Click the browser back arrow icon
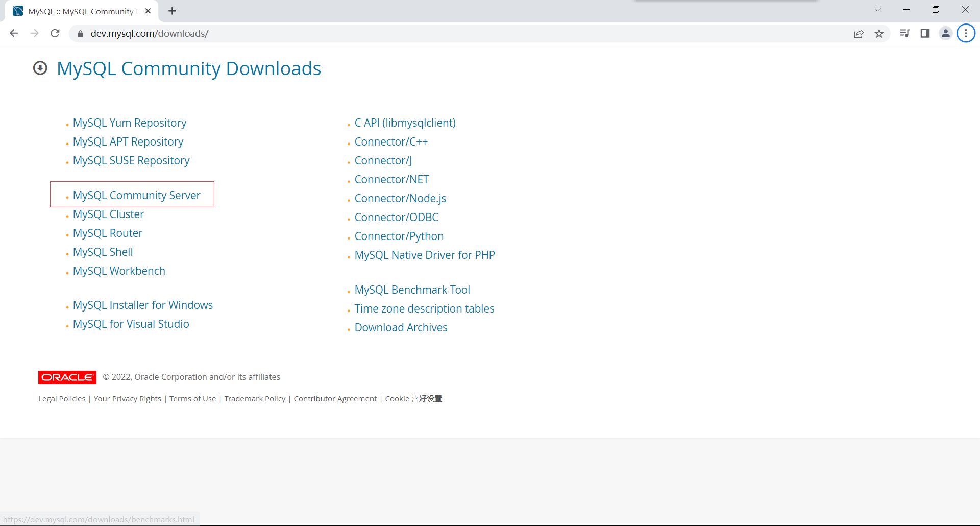This screenshot has width=980, height=526. coord(14,33)
